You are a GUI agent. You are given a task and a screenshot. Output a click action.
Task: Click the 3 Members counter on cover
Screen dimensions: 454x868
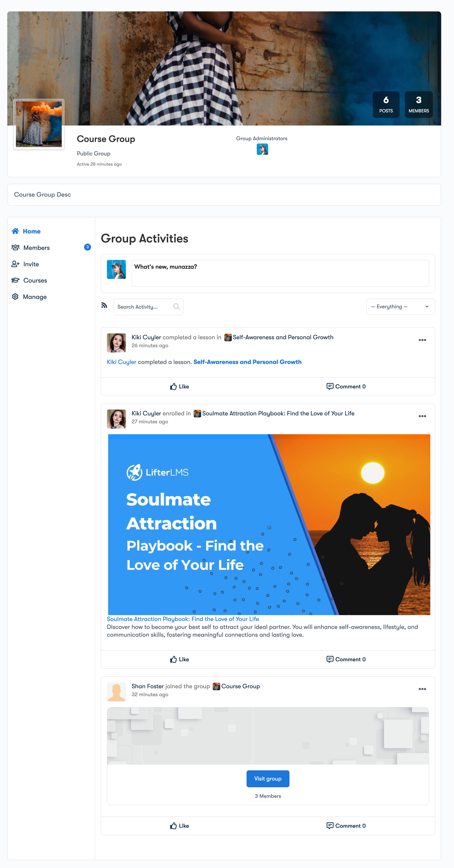pos(419,104)
